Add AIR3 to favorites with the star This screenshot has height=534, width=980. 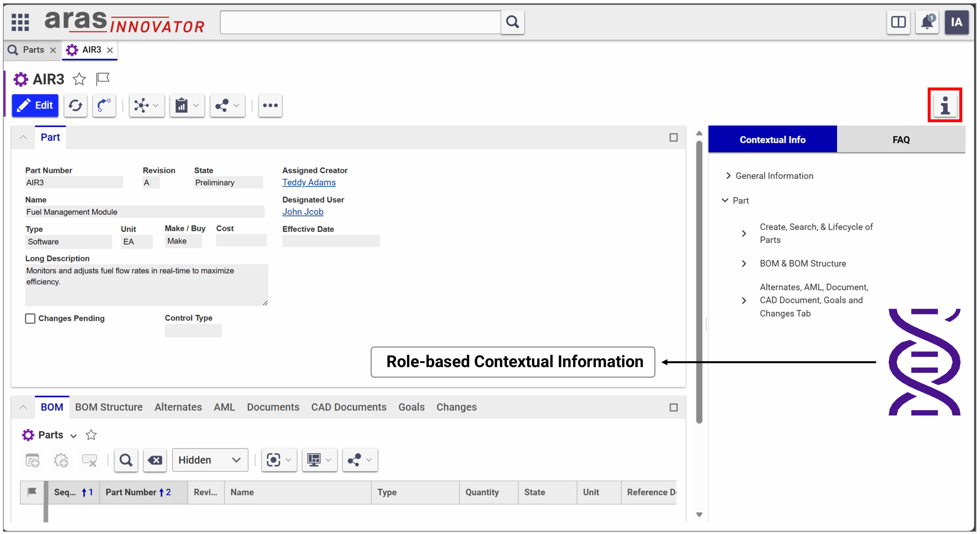point(79,79)
